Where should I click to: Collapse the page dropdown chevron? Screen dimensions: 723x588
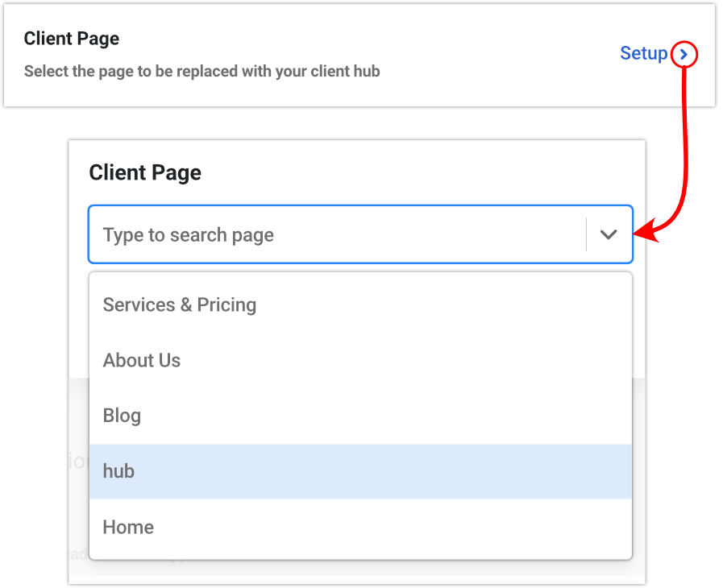click(x=609, y=234)
